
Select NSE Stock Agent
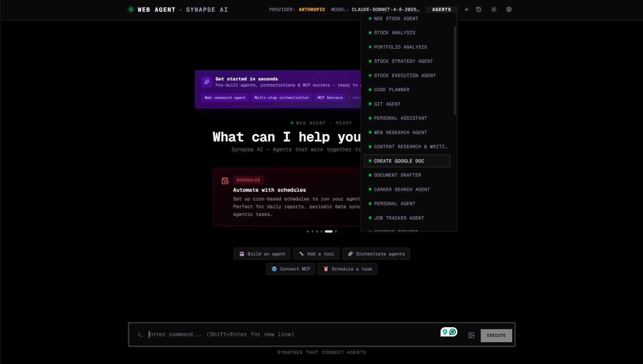click(407, 18)
